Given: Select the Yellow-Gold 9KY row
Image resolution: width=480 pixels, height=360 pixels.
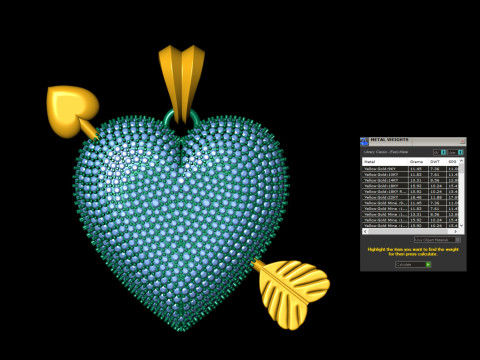Looking at the screenshot, I should pos(410,169).
